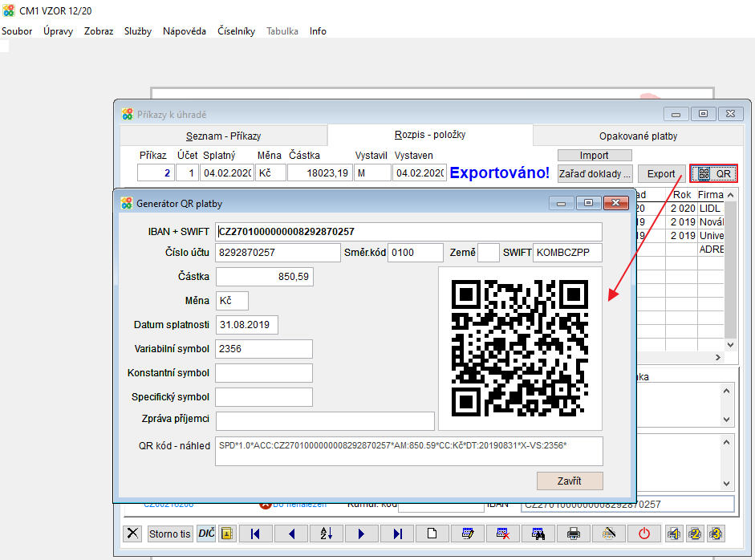The image size is (755, 560).
Task: Click the printer icon
Action: [574, 534]
